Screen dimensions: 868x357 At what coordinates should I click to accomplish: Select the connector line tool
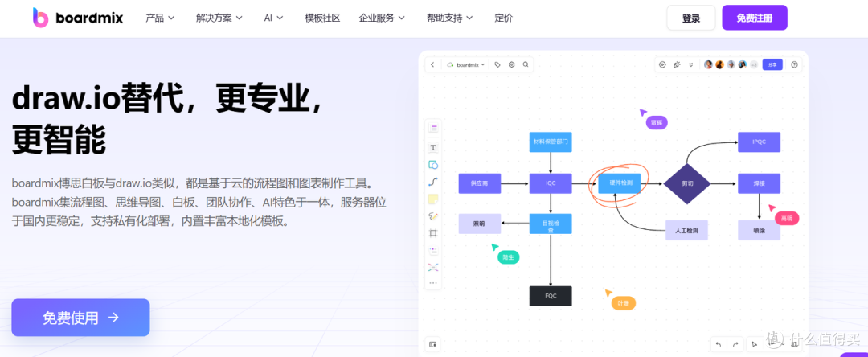coord(433,182)
